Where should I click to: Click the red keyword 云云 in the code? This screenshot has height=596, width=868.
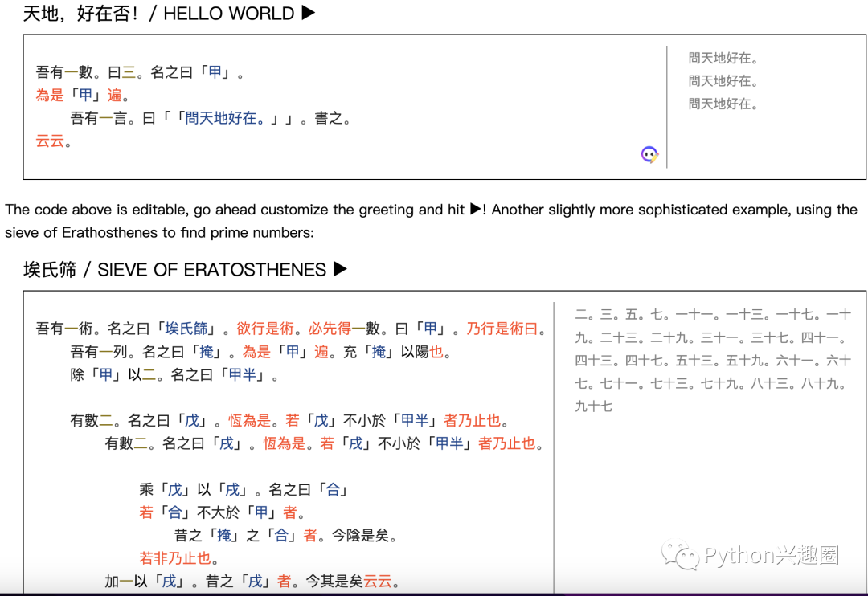(x=49, y=141)
